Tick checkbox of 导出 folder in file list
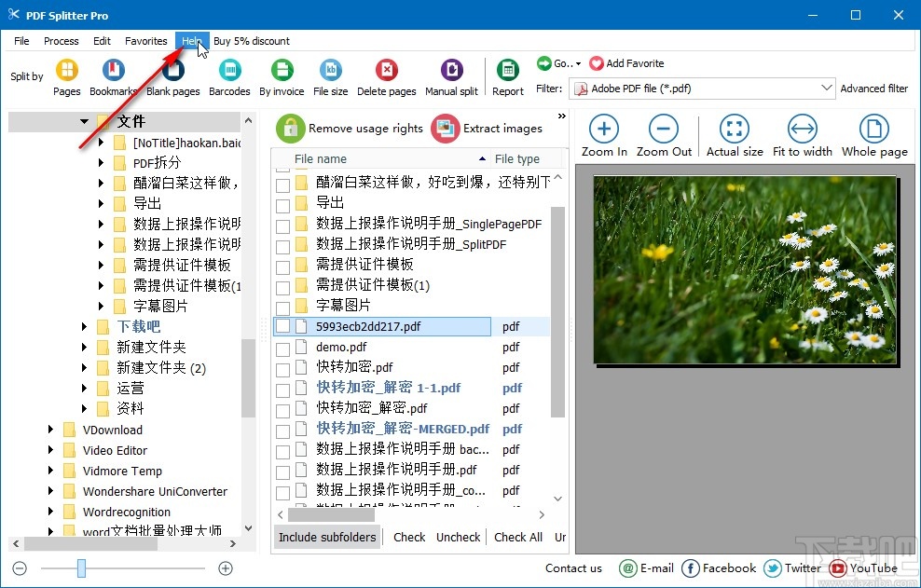 pyautogui.click(x=282, y=204)
